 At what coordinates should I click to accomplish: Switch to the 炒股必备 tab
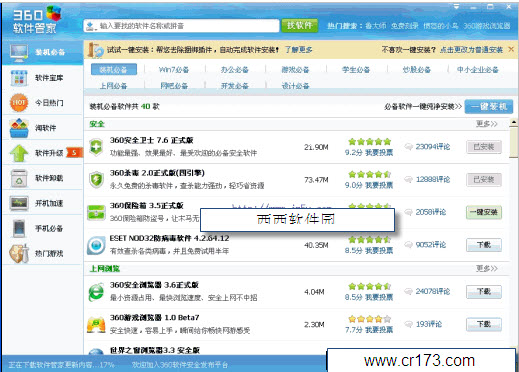[x=417, y=70]
